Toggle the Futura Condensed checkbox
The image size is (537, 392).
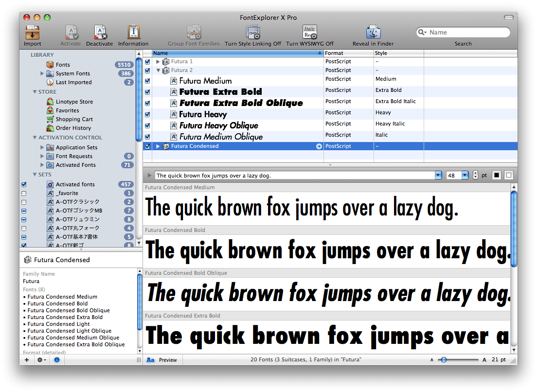click(147, 146)
